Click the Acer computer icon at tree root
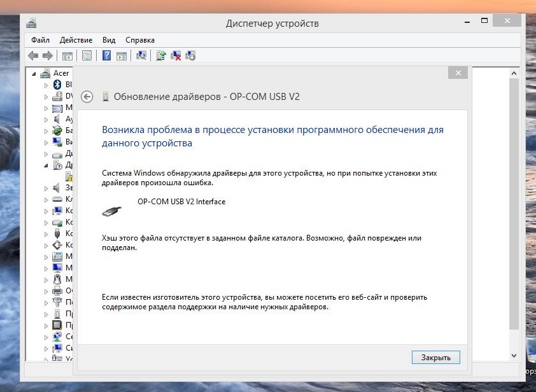The width and height of the screenshot is (536, 392). point(45,73)
